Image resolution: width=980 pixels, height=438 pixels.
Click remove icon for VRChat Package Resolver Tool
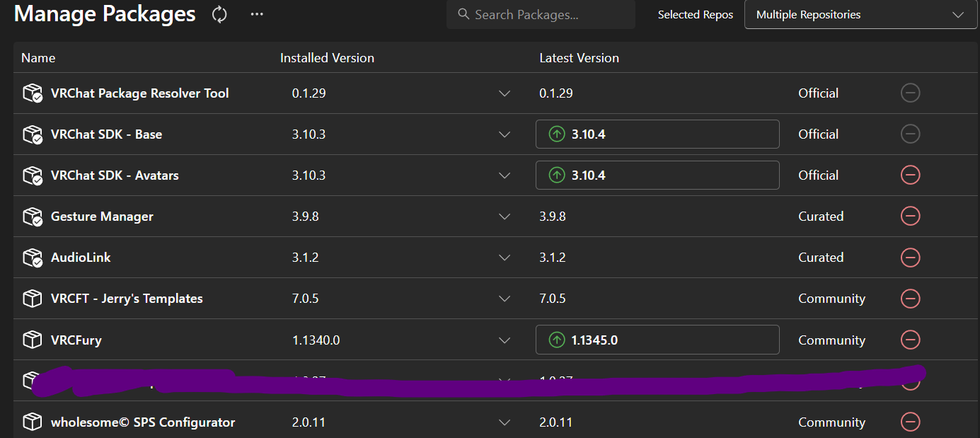(911, 93)
